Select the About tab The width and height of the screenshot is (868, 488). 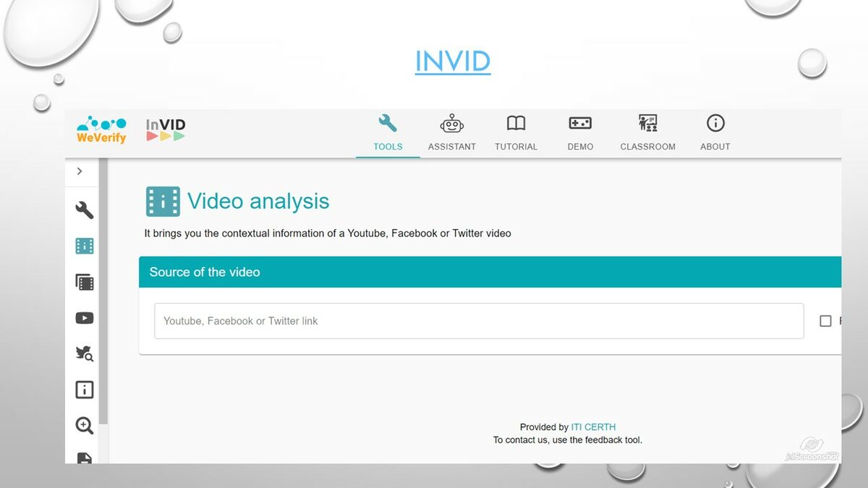pyautogui.click(x=715, y=133)
